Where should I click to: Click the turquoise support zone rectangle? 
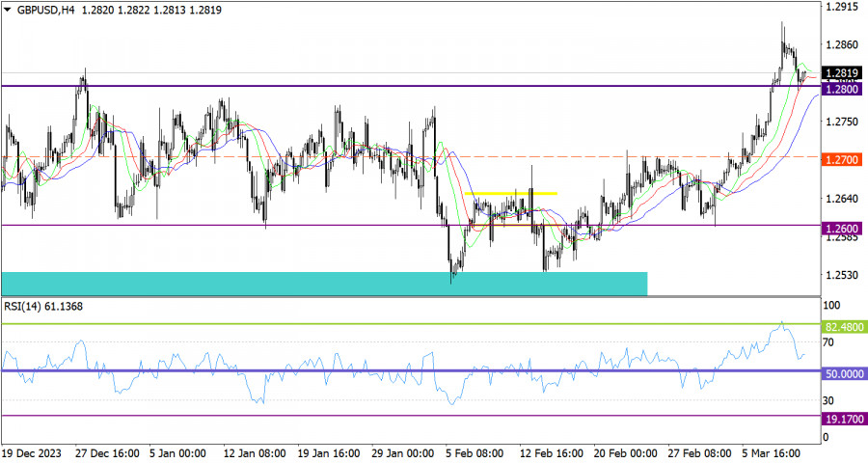(x=324, y=284)
